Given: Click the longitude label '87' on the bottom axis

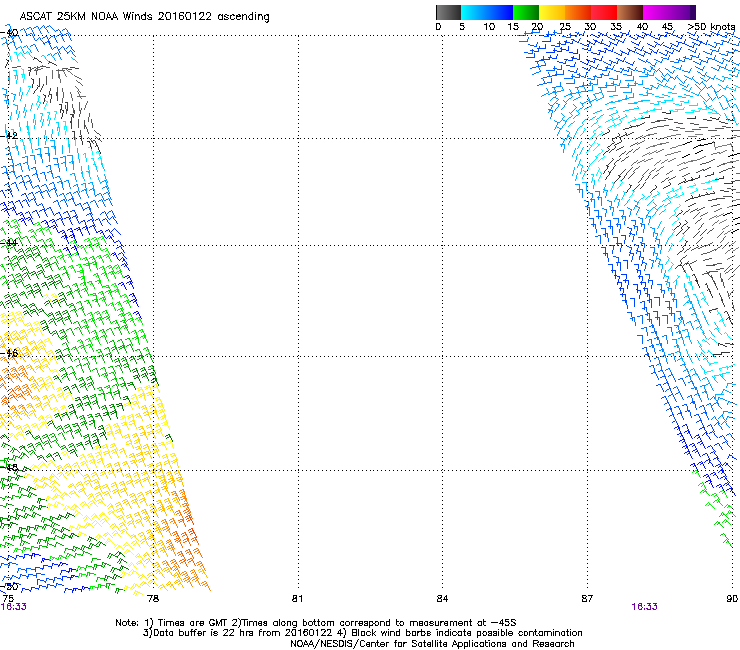Looking at the screenshot, I should [x=587, y=599].
